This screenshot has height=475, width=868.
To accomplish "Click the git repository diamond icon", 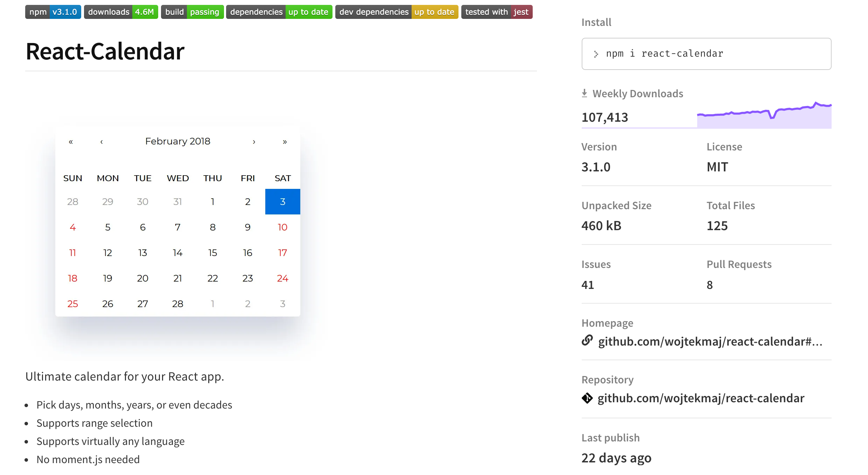I will (x=587, y=398).
